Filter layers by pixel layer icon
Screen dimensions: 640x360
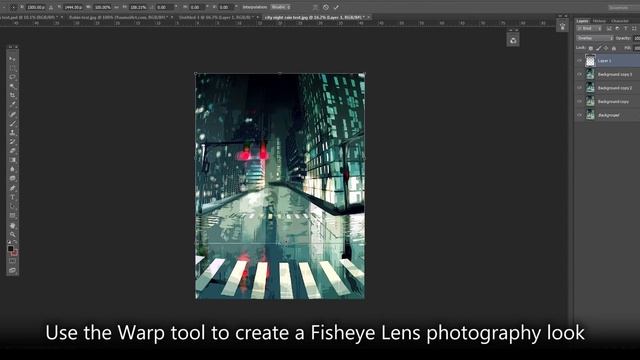(x=609, y=29)
